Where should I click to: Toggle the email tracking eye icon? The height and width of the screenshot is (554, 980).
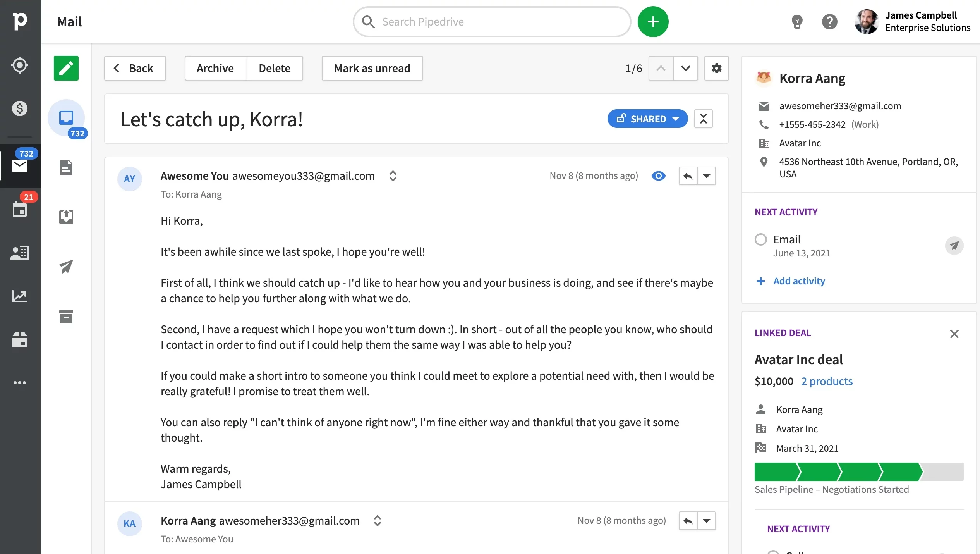(x=658, y=176)
